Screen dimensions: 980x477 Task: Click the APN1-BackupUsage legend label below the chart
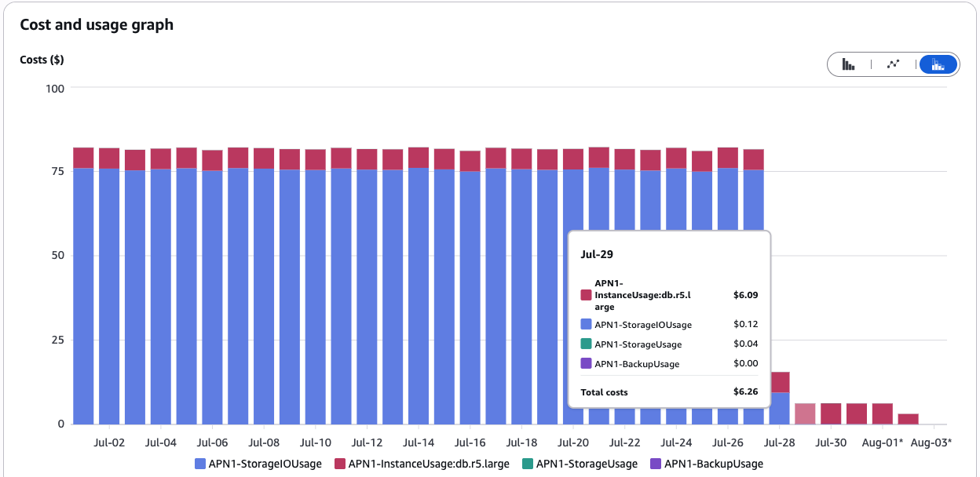coord(714,464)
